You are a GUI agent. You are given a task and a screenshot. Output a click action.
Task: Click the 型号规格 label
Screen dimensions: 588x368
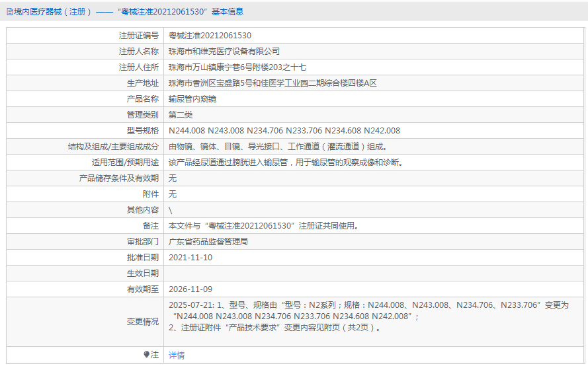click(143, 131)
